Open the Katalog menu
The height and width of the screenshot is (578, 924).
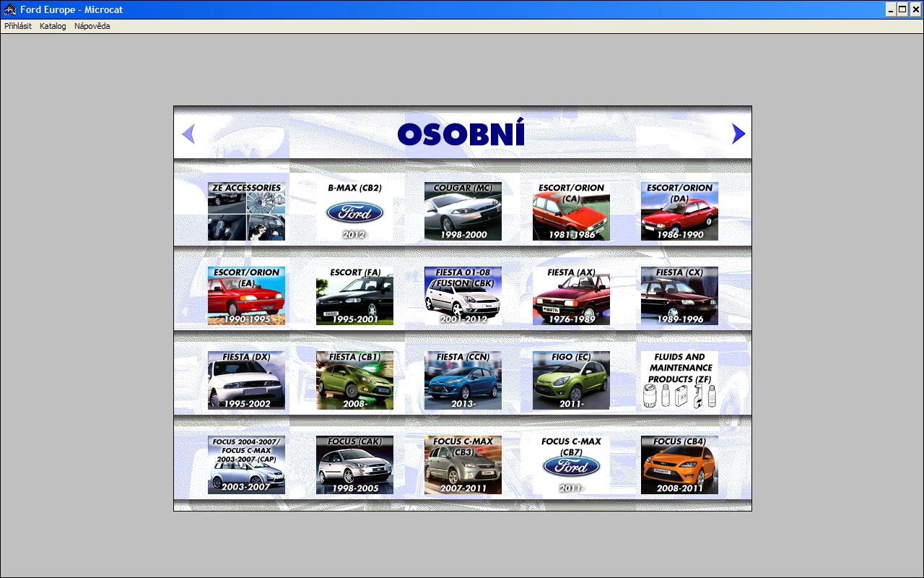(x=53, y=26)
